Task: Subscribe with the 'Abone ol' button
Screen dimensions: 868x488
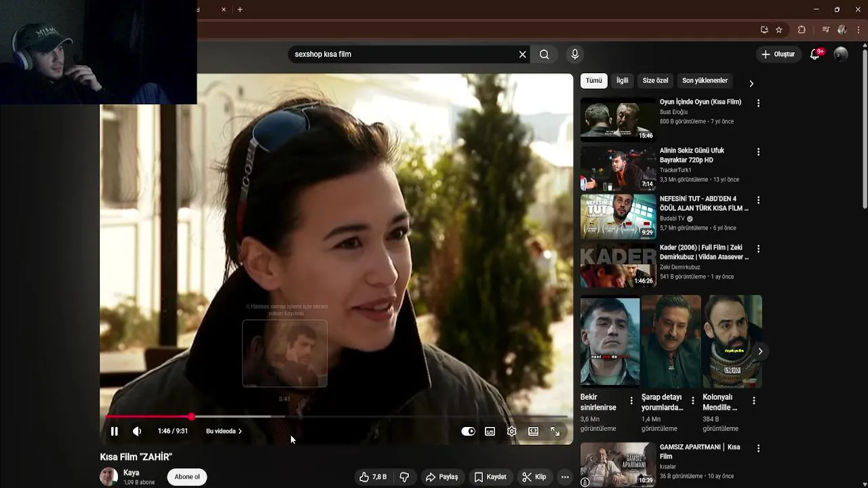Action: 187,476
